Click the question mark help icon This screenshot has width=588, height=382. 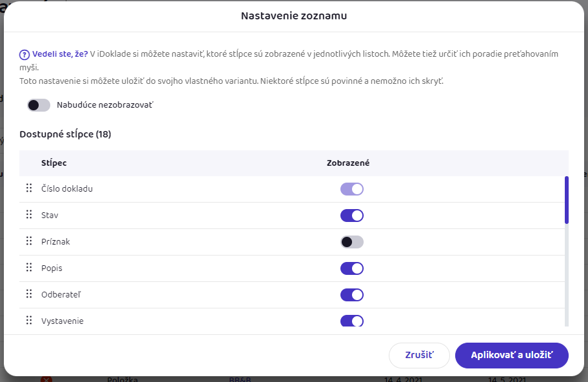point(24,54)
